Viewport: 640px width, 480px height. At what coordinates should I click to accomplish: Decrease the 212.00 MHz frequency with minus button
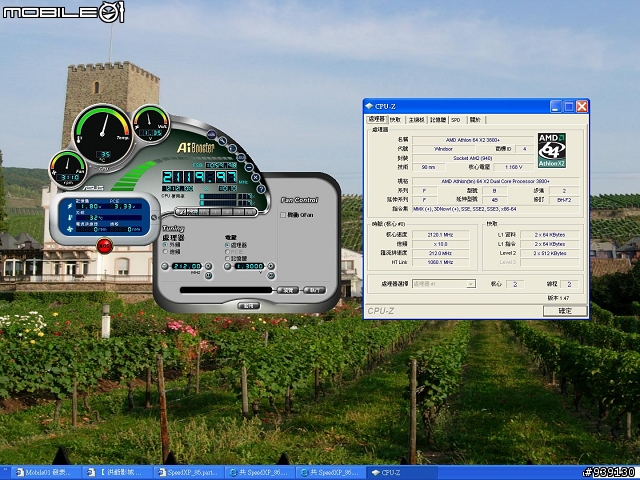[164, 266]
